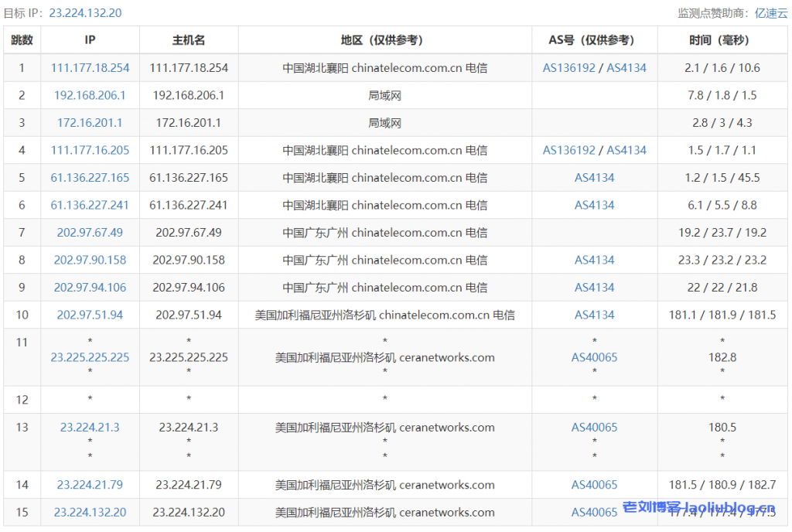This screenshot has width=792, height=532.
Task: Click AS136192 link in hop 1 row
Action: (x=569, y=68)
